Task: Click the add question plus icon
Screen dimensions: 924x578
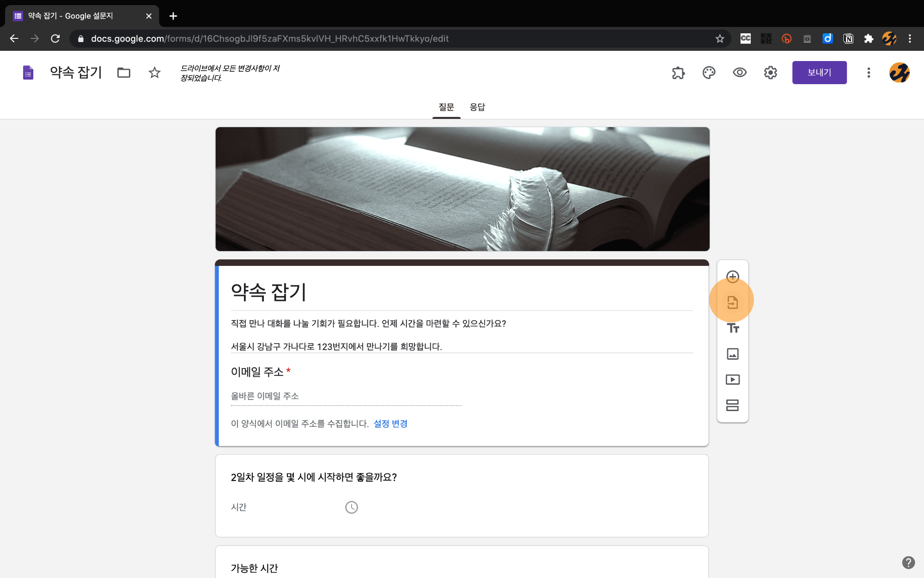Action: [732, 277]
